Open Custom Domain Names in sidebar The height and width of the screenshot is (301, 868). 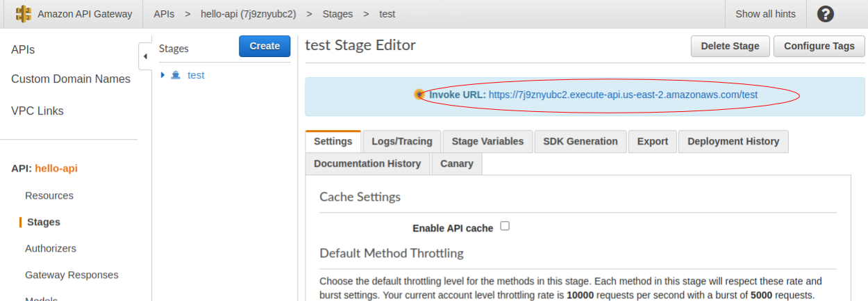[71, 79]
